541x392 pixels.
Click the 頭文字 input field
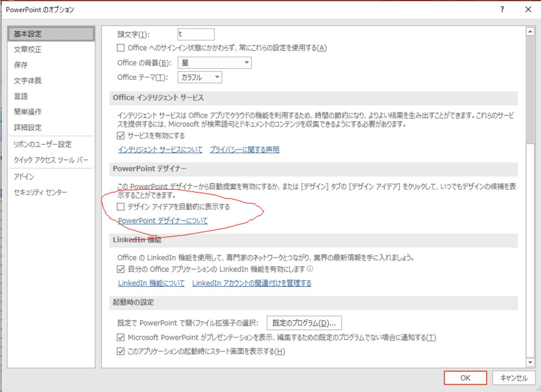click(196, 34)
